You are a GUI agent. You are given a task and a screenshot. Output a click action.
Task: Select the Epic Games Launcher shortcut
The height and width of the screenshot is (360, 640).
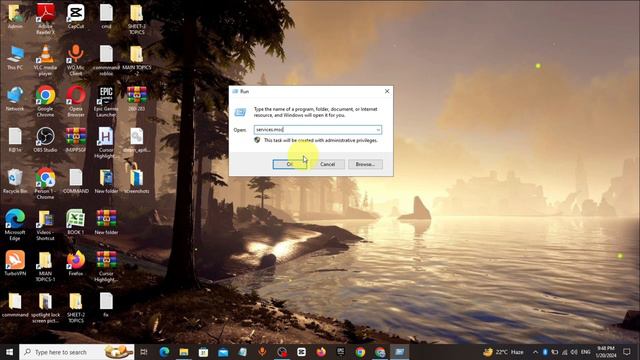click(x=106, y=101)
